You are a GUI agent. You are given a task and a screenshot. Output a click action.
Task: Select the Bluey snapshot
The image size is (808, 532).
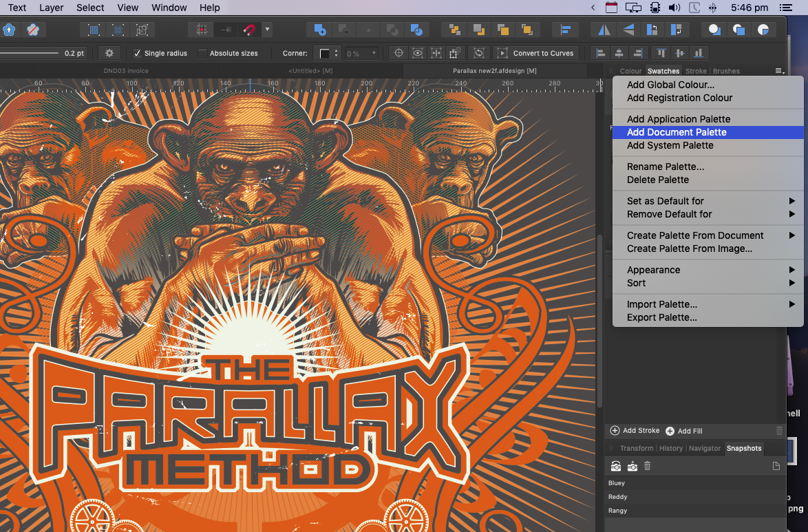pos(696,483)
